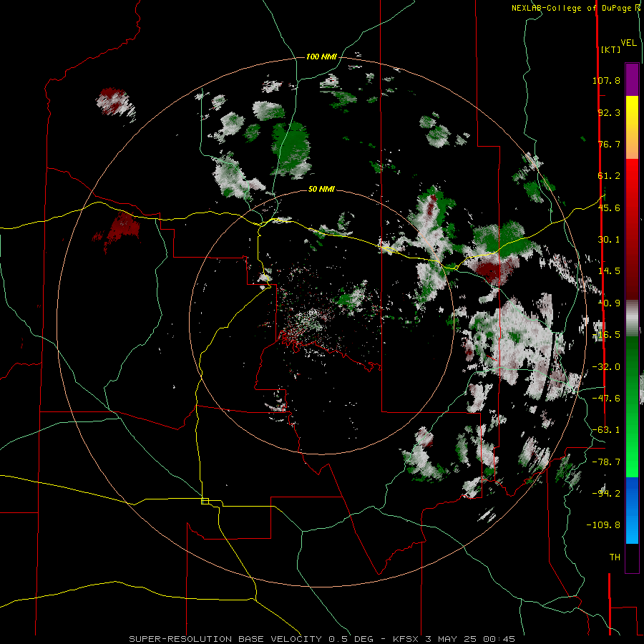The image size is (644, 644).
Task: Click the TH legend label
Action: tap(615, 557)
